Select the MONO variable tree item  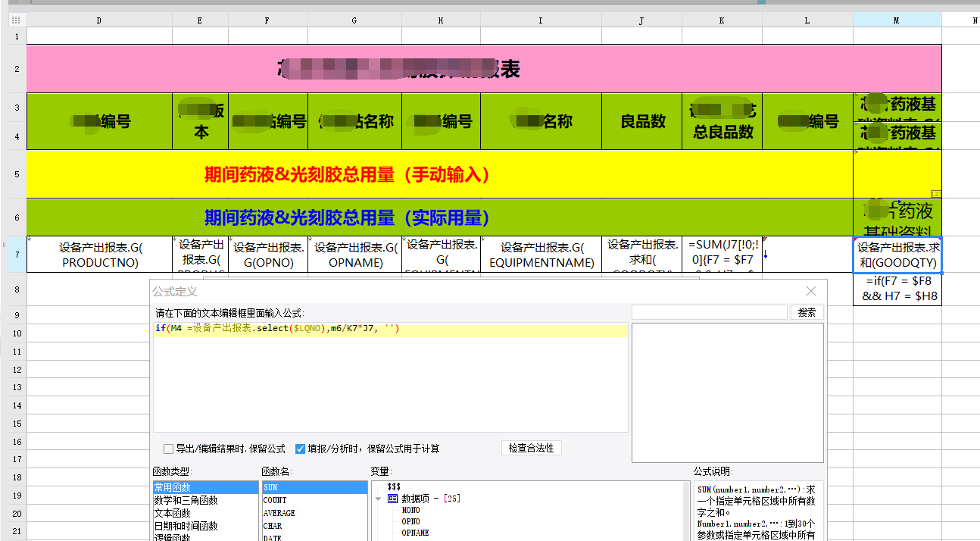tap(410, 510)
